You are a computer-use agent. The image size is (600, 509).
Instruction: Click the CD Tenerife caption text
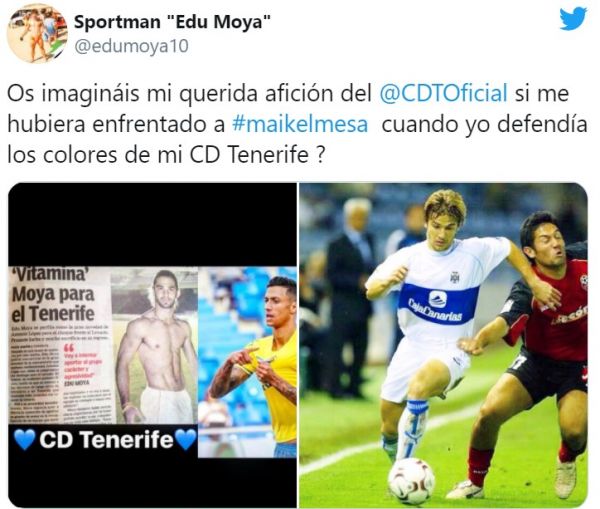[106, 439]
